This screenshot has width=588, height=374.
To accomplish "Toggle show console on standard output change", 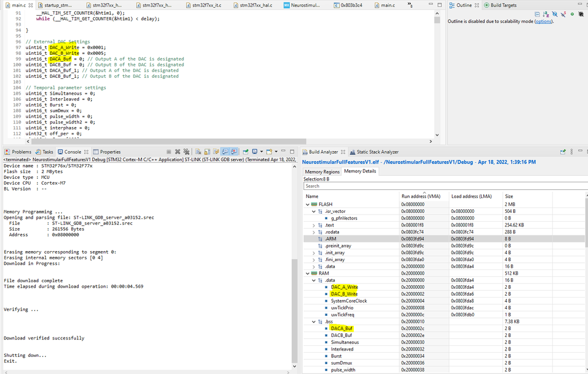I will [225, 152].
